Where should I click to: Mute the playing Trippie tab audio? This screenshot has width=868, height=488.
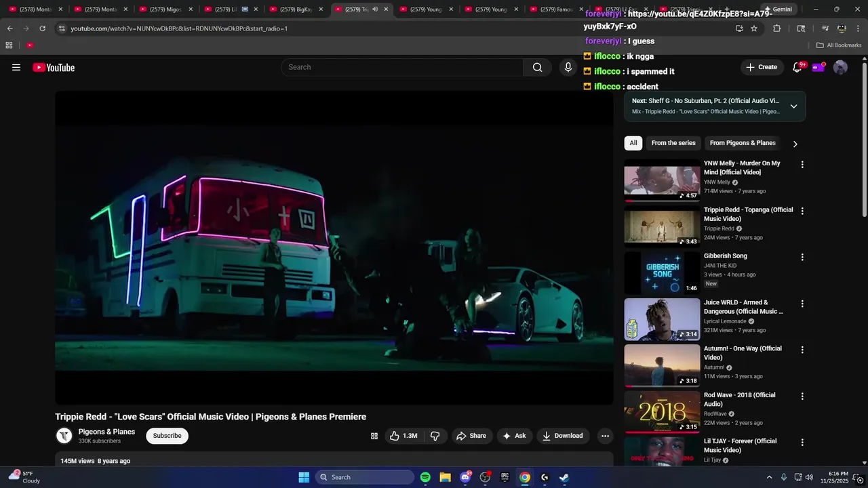[x=375, y=9]
